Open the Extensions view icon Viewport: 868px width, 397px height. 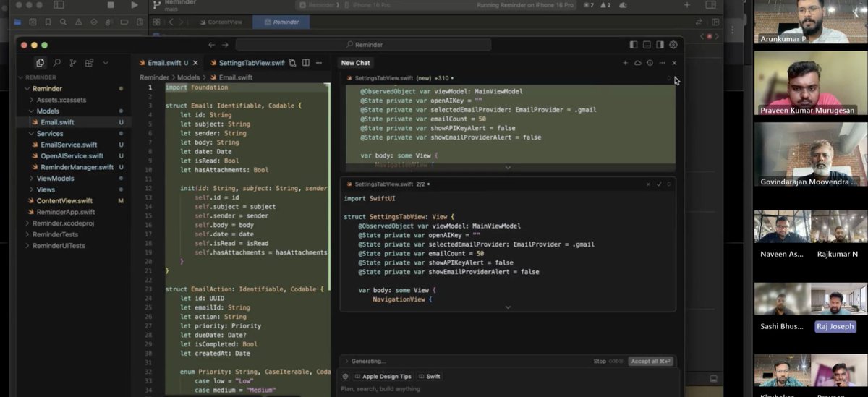(x=89, y=63)
